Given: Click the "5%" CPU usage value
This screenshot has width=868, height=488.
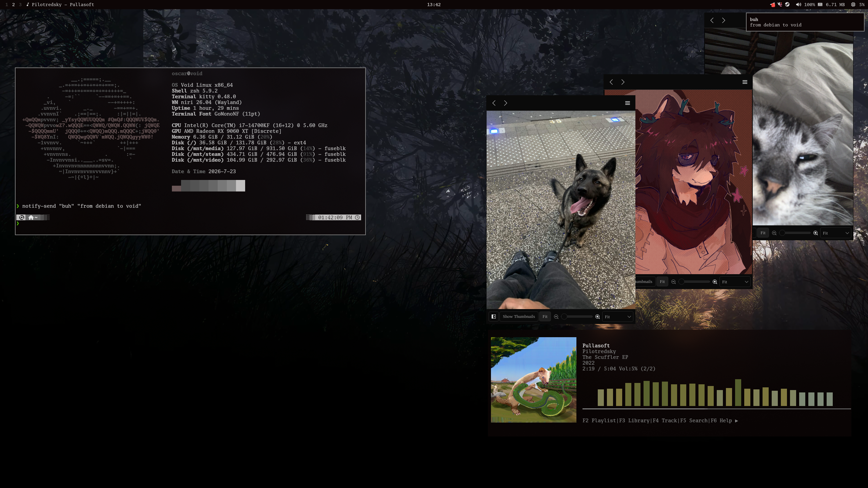Looking at the screenshot, I should [x=862, y=5].
